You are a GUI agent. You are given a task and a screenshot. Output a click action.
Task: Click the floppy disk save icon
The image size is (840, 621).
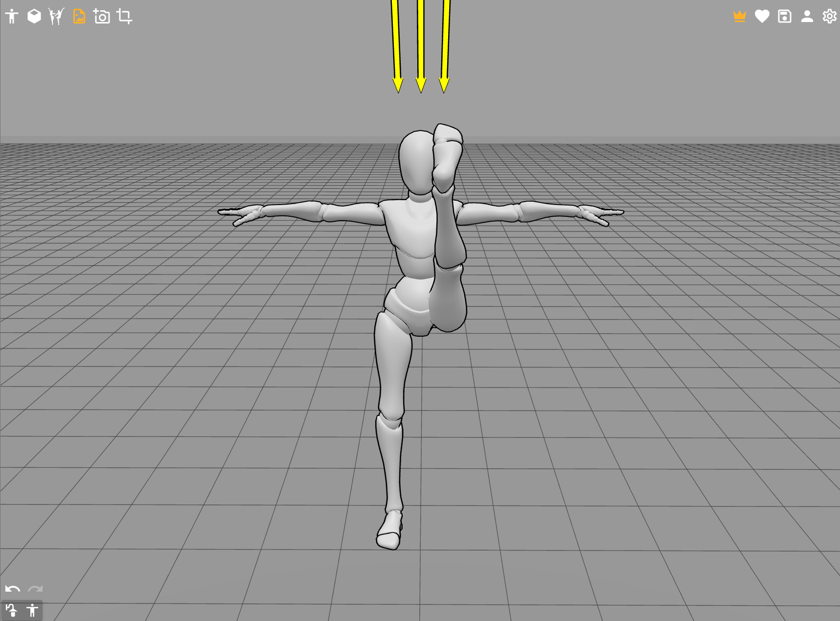pyautogui.click(x=784, y=17)
